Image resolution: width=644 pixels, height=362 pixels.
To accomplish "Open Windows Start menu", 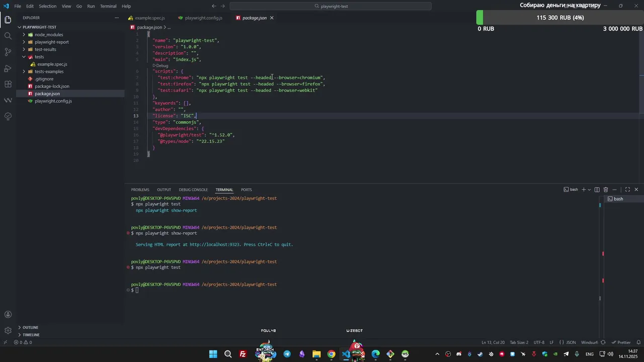I will tap(213, 354).
